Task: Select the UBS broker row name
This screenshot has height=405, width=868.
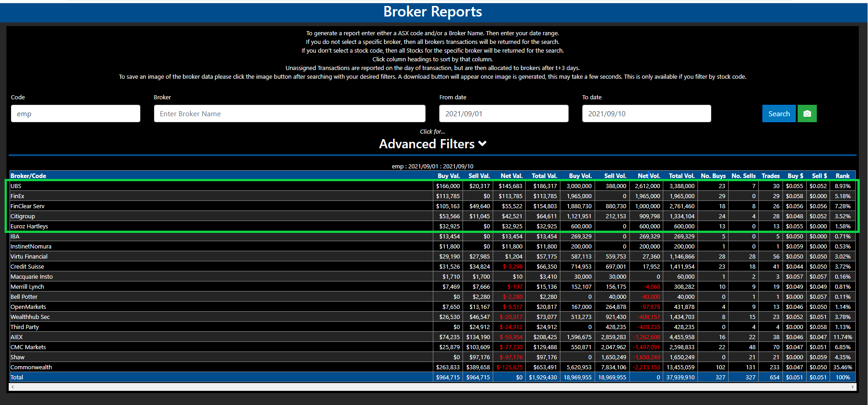Action: [x=16, y=186]
